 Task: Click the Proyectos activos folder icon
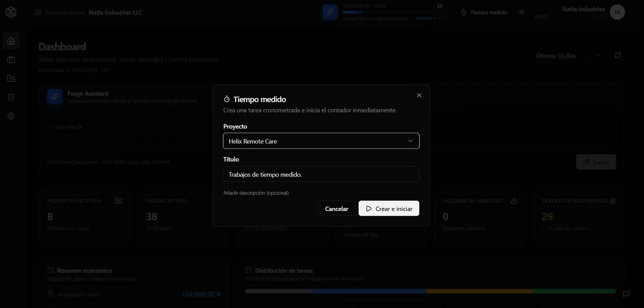(x=118, y=201)
